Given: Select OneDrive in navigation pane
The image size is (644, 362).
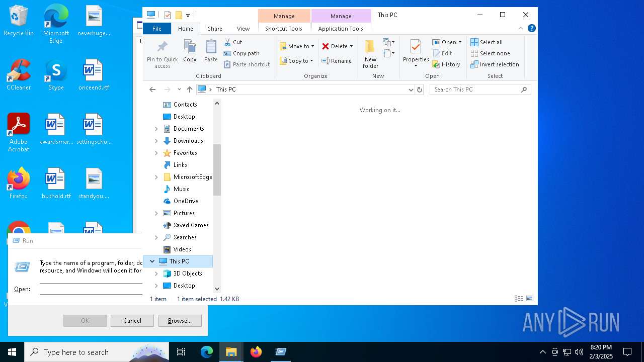Looking at the screenshot, I should pyautogui.click(x=186, y=201).
